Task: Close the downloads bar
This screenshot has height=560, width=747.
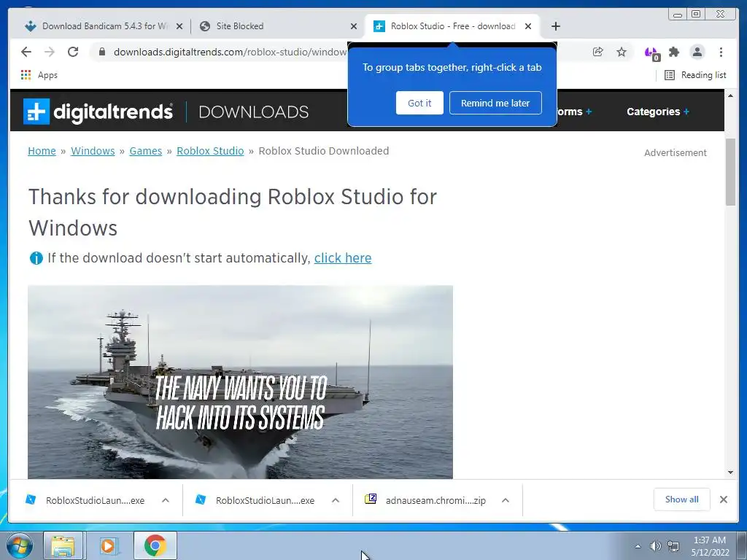Action: click(x=723, y=499)
